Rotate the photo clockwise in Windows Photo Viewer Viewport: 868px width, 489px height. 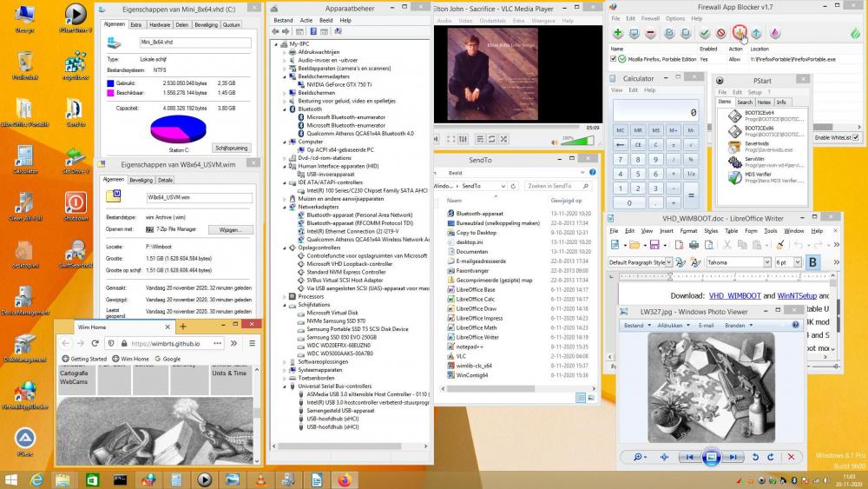(772, 457)
